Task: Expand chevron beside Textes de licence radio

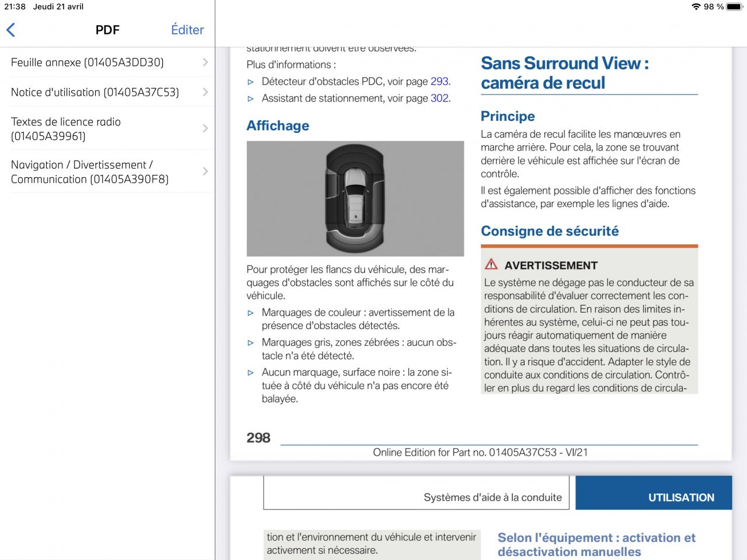Action: point(205,128)
